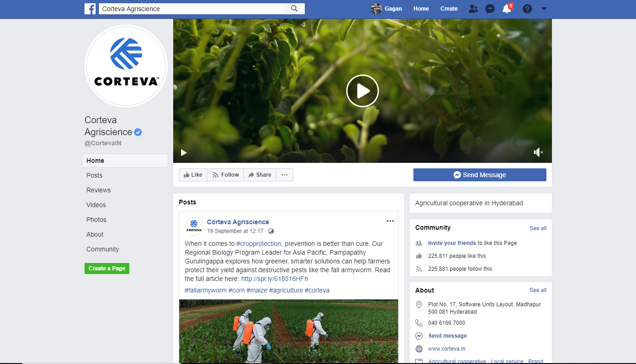Click Agricultural cooperative in Hyderabad text

click(x=469, y=203)
